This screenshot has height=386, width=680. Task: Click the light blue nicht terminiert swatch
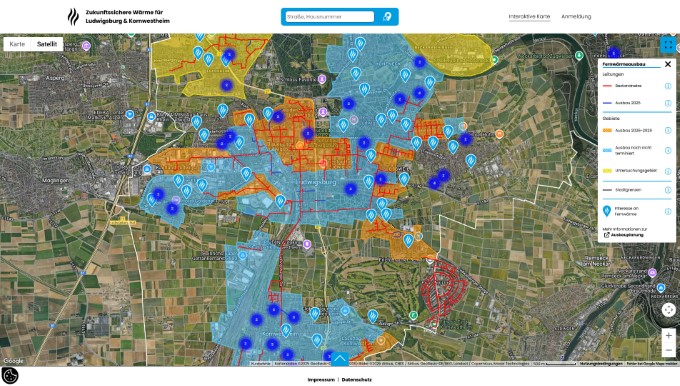607,150
